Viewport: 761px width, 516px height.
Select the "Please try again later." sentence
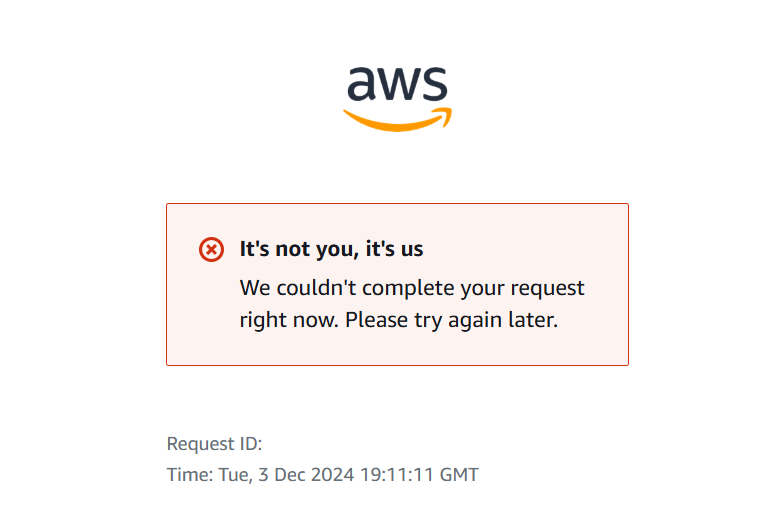pyautogui.click(x=462, y=321)
